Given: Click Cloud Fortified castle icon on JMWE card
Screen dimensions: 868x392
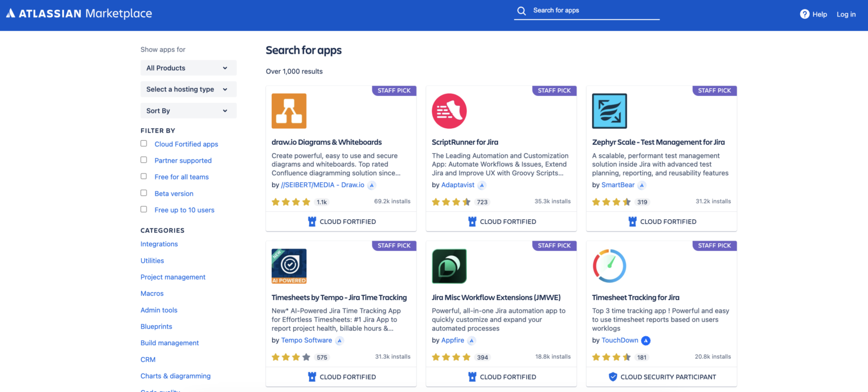Looking at the screenshot, I should (x=472, y=377).
